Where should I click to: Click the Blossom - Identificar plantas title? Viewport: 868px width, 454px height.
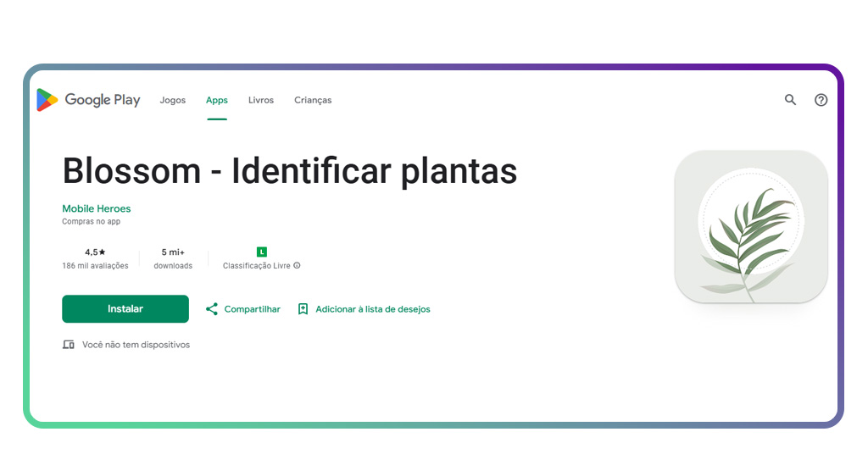290,171
